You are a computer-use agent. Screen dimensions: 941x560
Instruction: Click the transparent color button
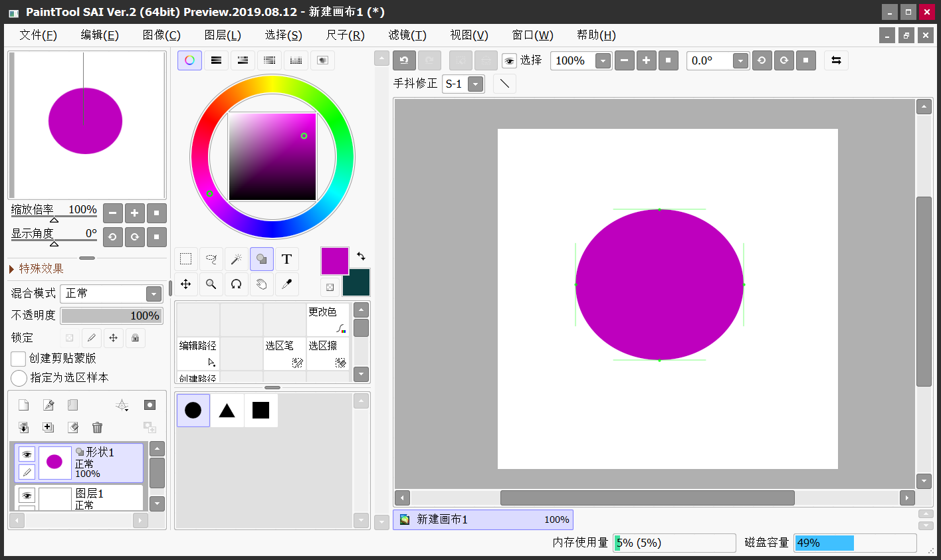click(330, 287)
